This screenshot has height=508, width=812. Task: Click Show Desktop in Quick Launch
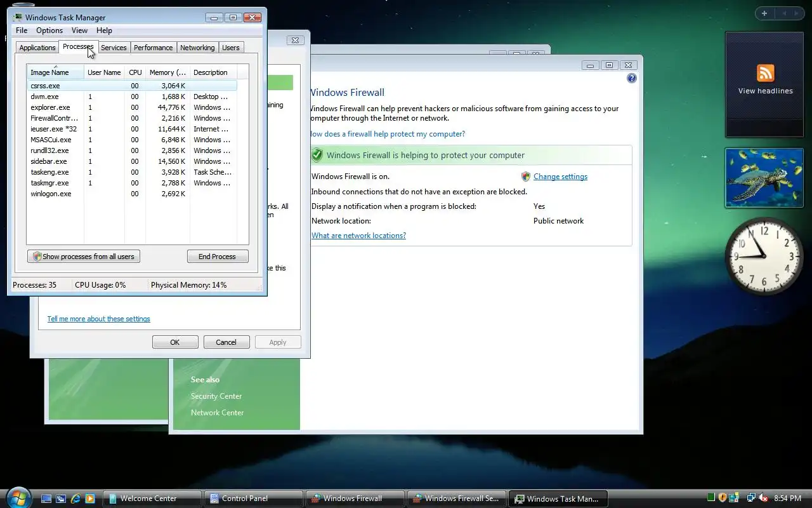tap(46, 498)
